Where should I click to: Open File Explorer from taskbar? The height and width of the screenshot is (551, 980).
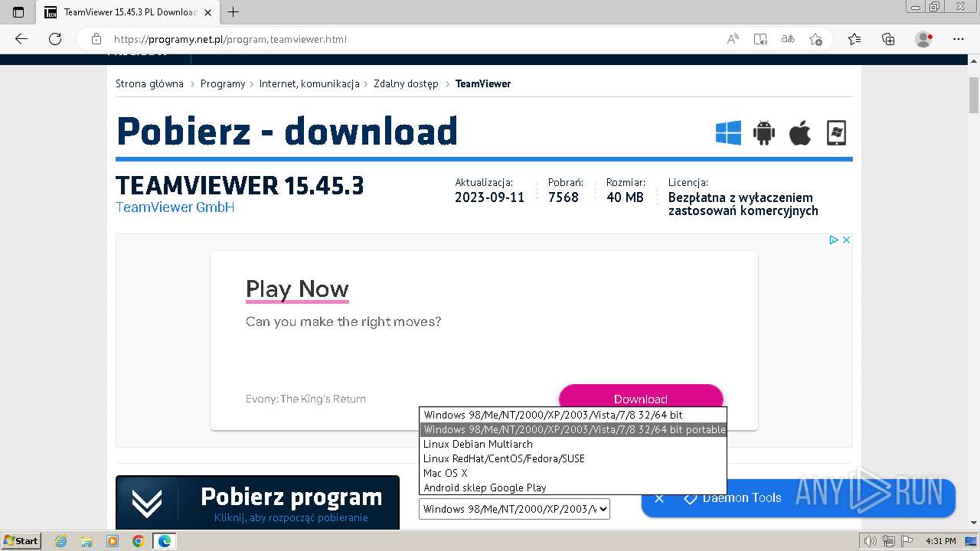(x=87, y=541)
